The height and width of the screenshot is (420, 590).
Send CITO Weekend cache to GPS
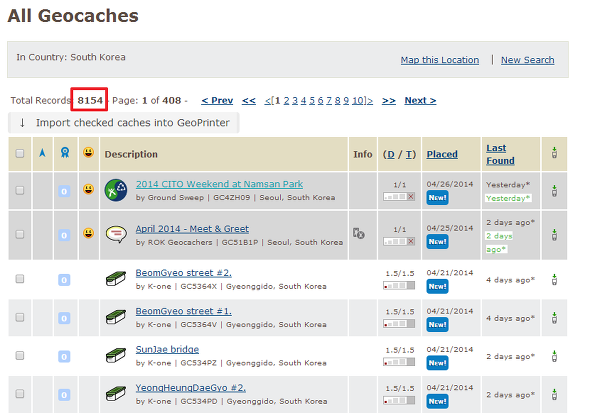pyautogui.click(x=554, y=190)
